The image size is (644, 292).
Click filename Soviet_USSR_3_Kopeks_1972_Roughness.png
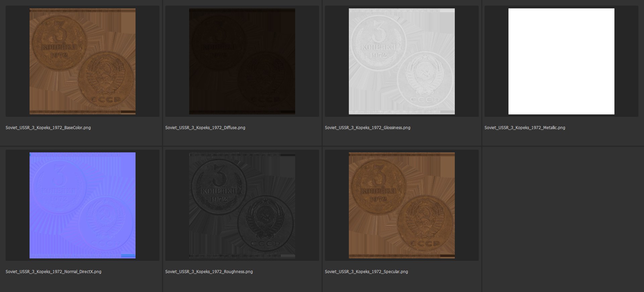[209, 272]
